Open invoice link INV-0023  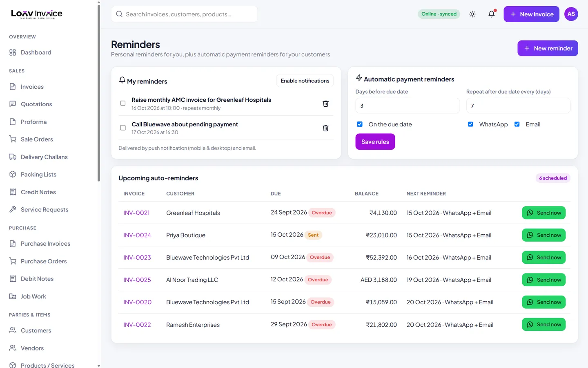coord(137,258)
